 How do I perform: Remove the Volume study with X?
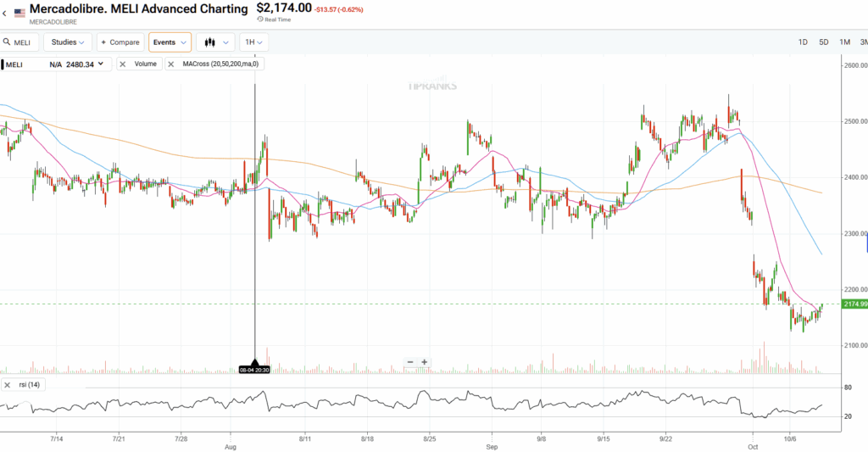123,64
